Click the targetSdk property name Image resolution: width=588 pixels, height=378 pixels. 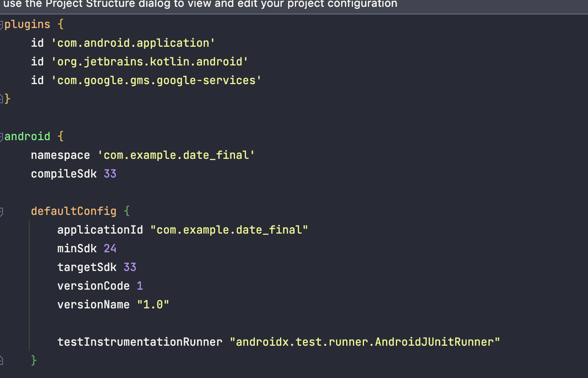click(x=87, y=267)
